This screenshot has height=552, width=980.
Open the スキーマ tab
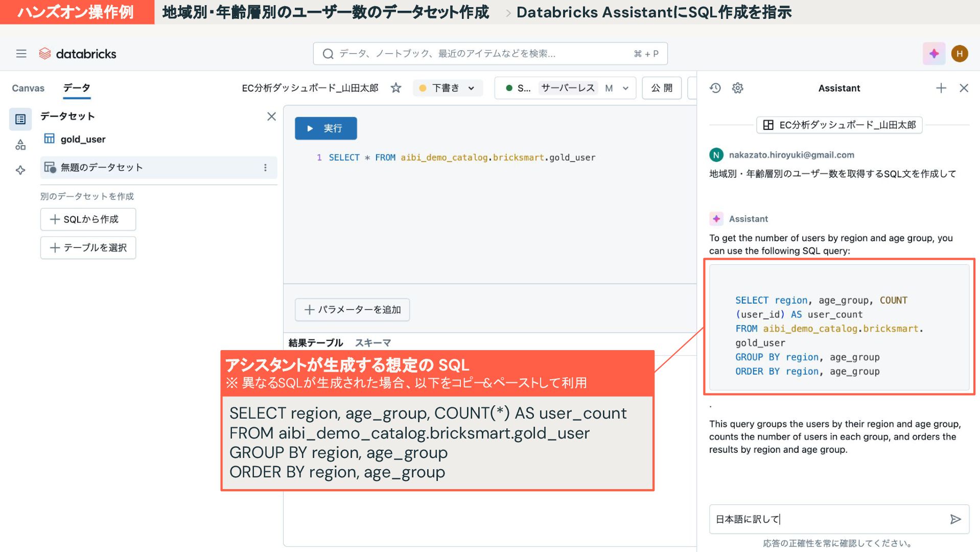tap(373, 342)
